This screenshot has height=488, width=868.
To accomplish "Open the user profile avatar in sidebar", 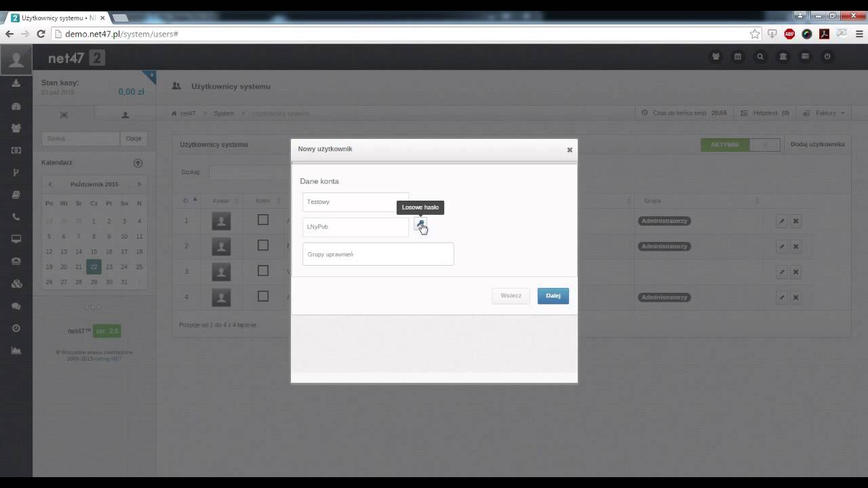I will pos(16,60).
